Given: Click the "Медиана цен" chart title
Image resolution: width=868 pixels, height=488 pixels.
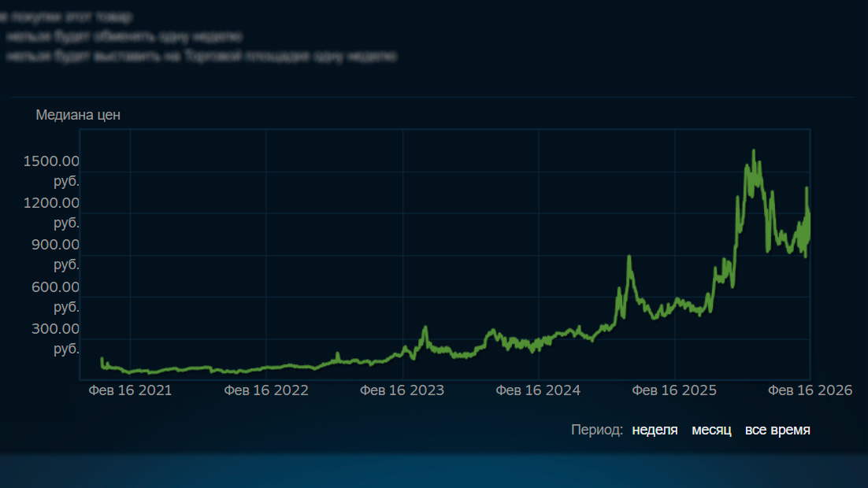Looking at the screenshot, I should tap(78, 115).
